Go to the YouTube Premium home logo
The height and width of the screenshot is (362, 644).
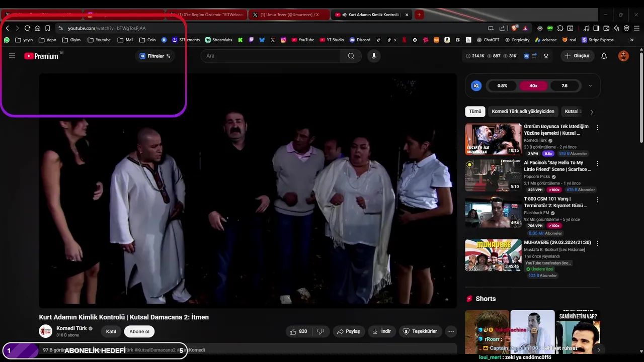42,56
